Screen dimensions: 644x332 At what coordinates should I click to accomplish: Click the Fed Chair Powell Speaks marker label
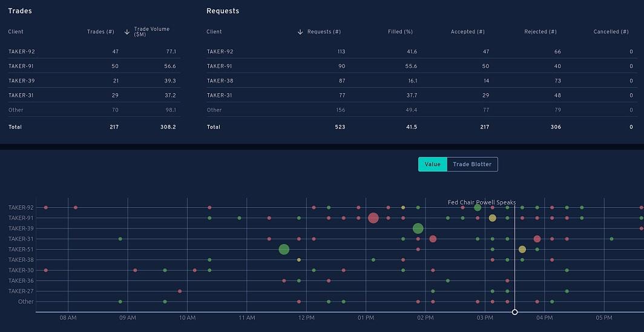click(481, 202)
